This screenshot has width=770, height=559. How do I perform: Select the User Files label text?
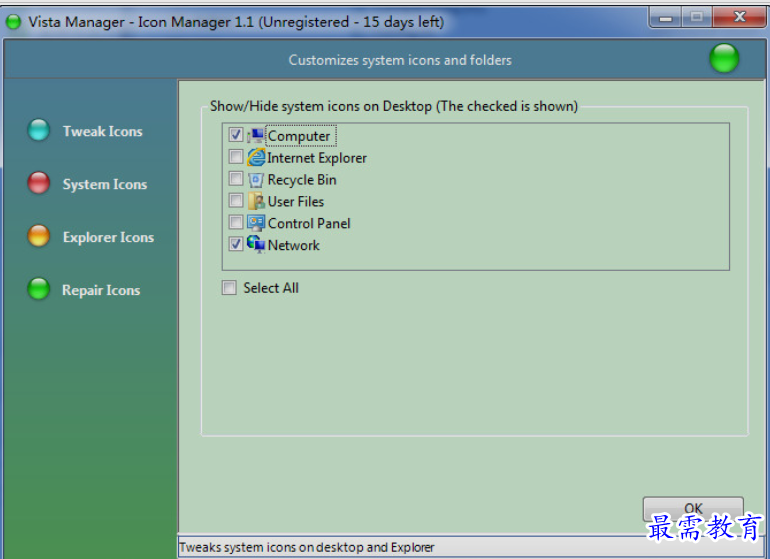pos(296,201)
